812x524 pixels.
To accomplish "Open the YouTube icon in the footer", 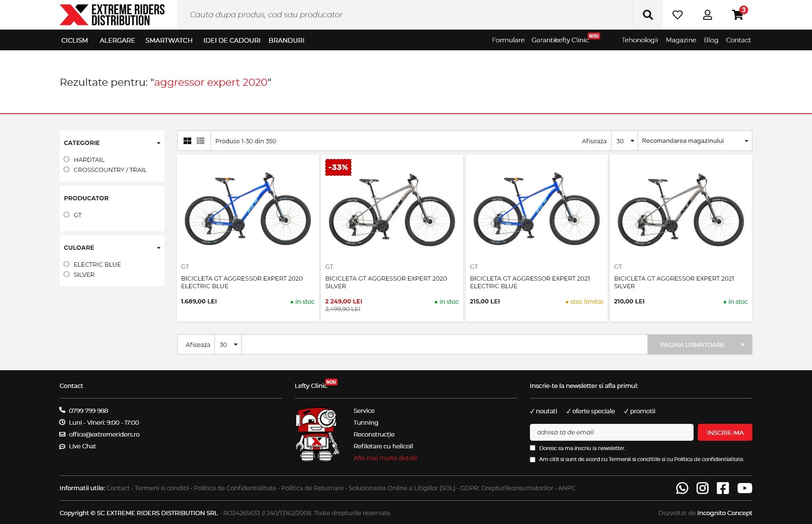I will coord(743,488).
